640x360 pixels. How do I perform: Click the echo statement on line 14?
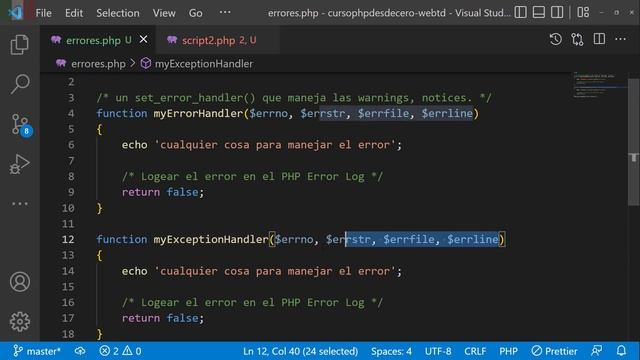coord(262,271)
